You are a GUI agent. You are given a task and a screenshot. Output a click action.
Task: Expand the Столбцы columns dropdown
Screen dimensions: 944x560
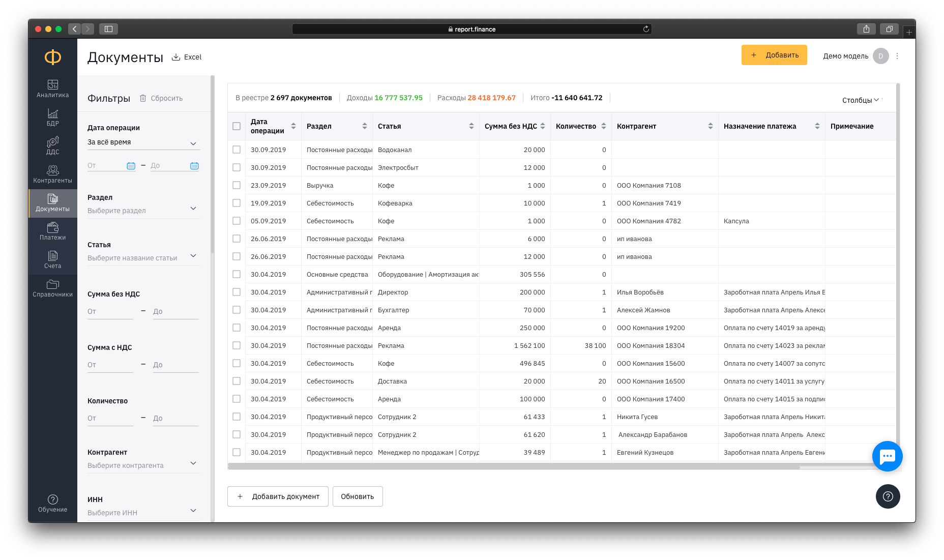[x=861, y=100]
